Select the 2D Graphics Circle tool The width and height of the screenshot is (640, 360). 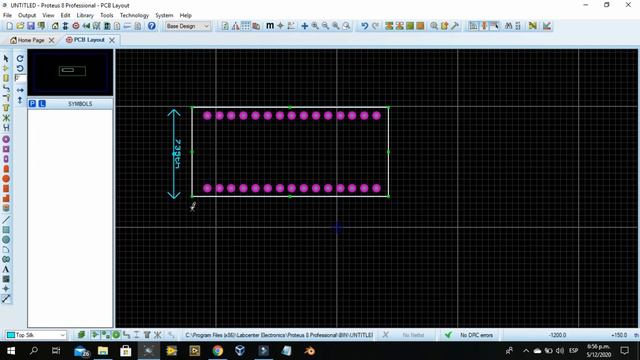(6, 240)
